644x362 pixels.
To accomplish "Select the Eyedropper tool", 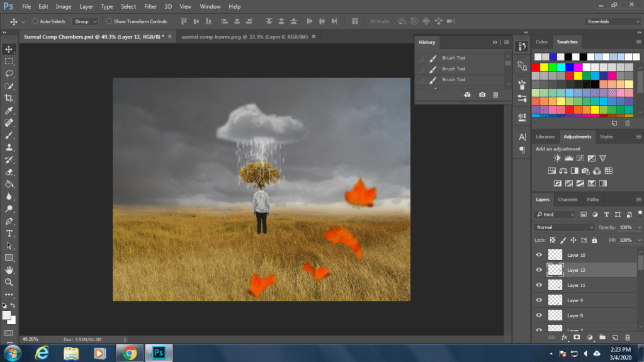I will click(9, 111).
